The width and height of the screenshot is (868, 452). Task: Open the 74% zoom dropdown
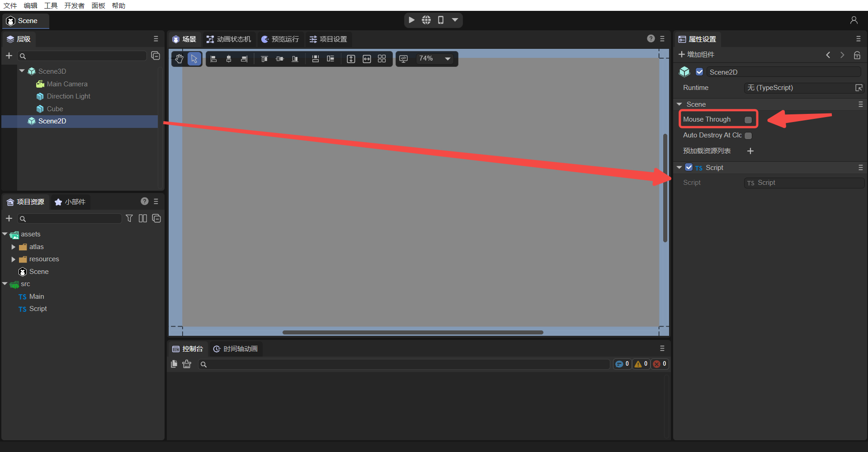[448, 59]
